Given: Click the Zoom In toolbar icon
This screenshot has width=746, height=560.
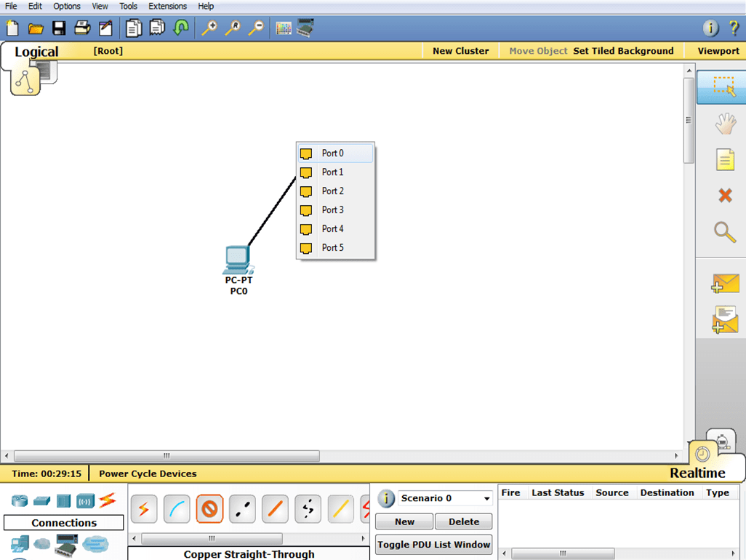Looking at the screenshot, I should tap(209, 28).
